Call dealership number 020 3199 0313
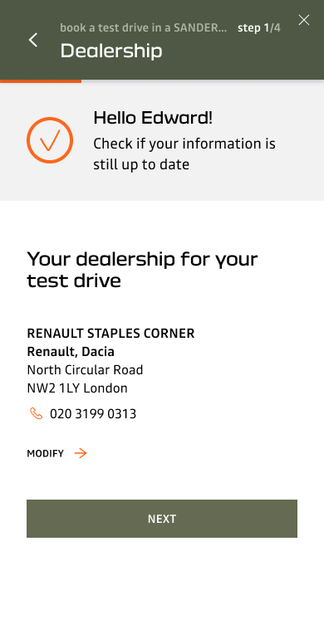 93,413
